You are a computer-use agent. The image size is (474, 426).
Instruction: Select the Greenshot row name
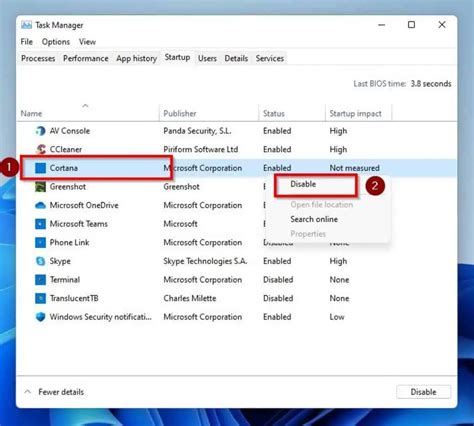tap(68, 187)
